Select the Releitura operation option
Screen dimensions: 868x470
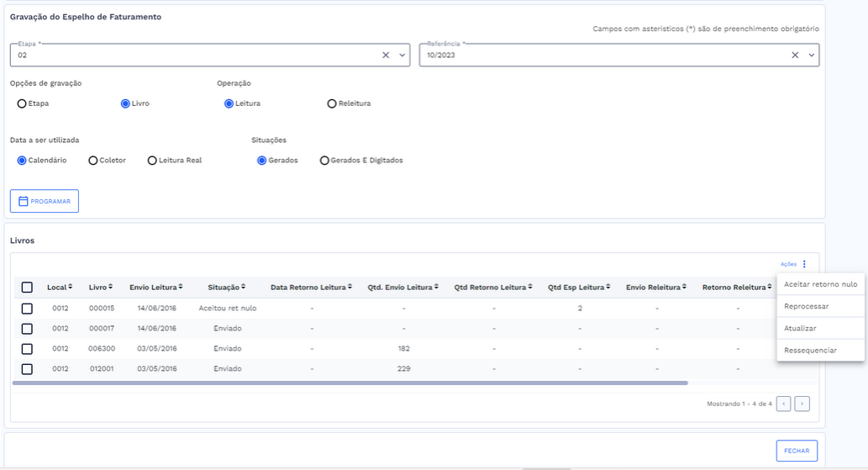[332, 103]
